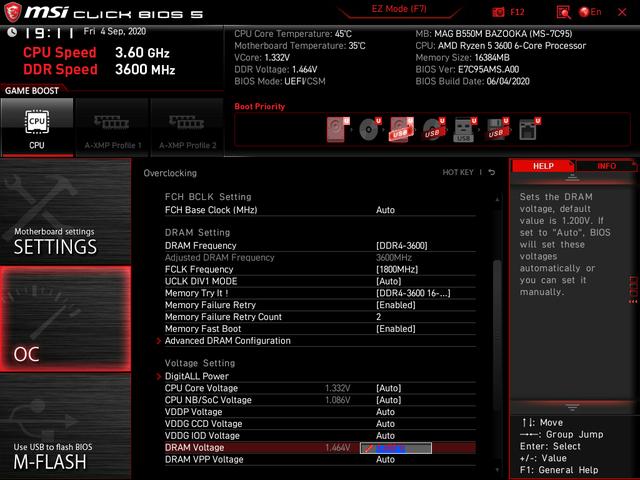Click the date Fri 4 Sep, 2020
The image size is (640, 480).
(x=115, y=31)
